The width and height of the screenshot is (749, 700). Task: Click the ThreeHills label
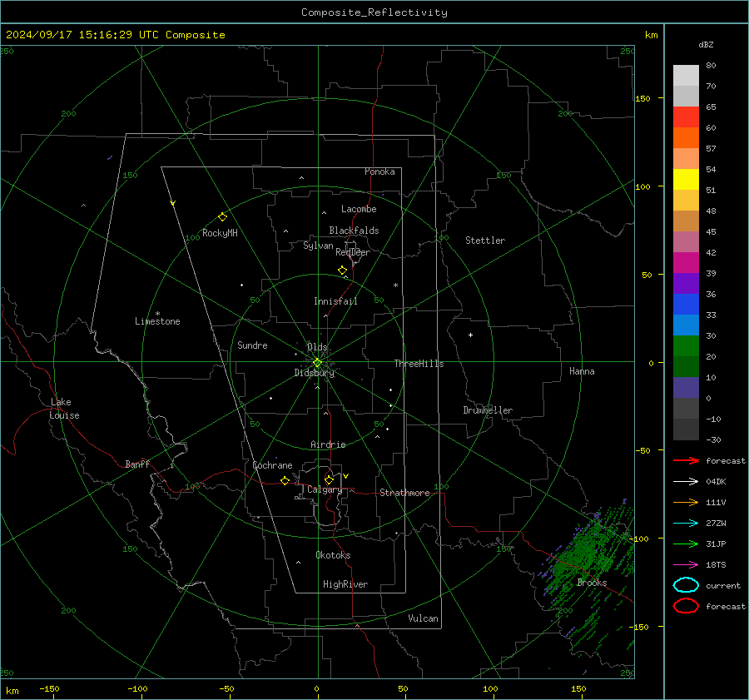(419, 364)
